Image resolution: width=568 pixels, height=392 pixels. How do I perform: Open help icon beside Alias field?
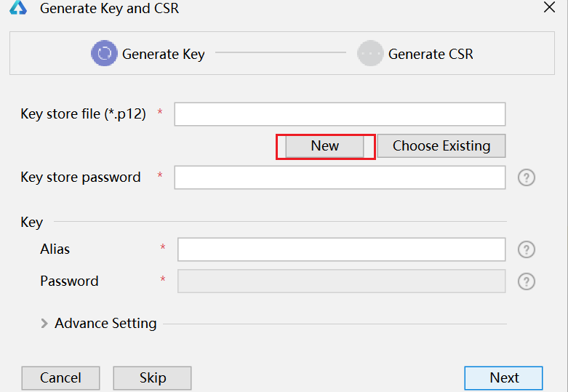point(527,249)
